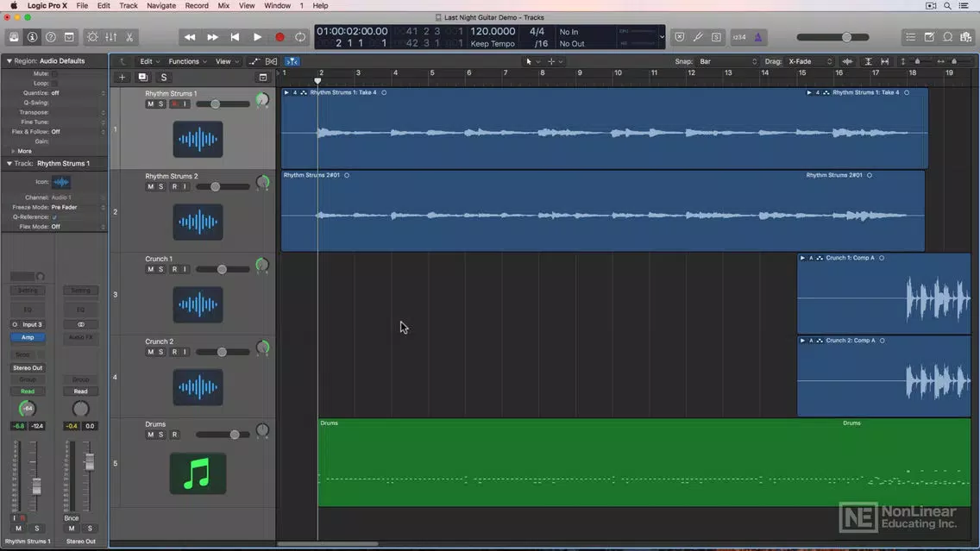980x551 pixels.
Task: Toggle the Count-in 1234 button
Action: point(739,37)
